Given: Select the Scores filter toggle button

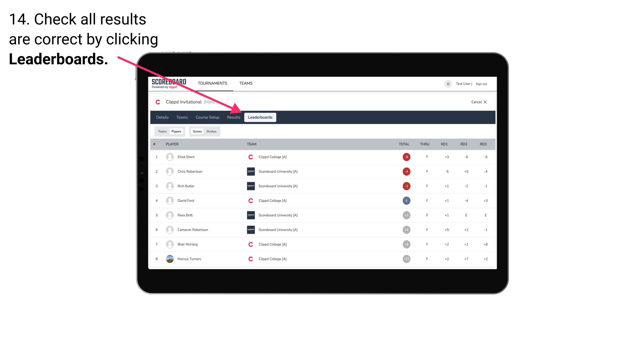Looking at the screenshot, I should (x=197, y=131).
